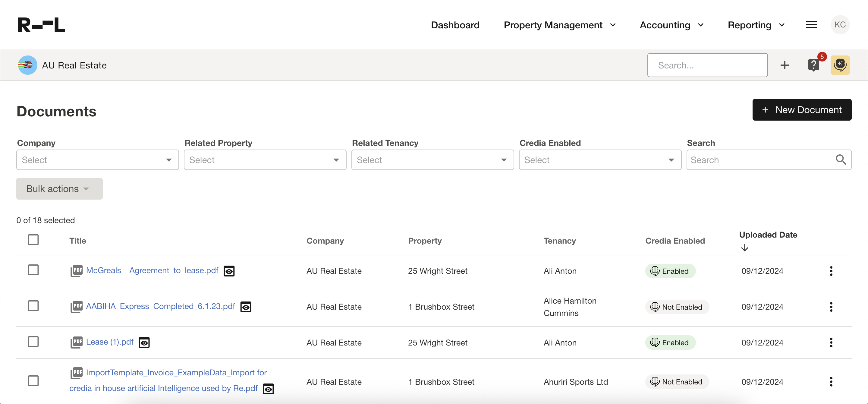Viewport: 868px width, 404px height.
Task: Click the Title column header
Action: 77,241
